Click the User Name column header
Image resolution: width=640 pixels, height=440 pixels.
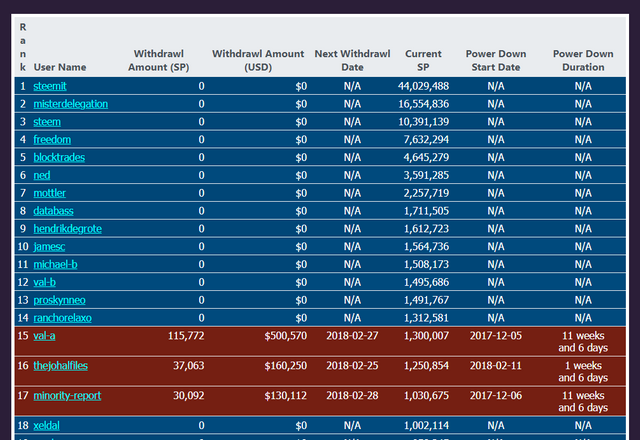(60, 67)
